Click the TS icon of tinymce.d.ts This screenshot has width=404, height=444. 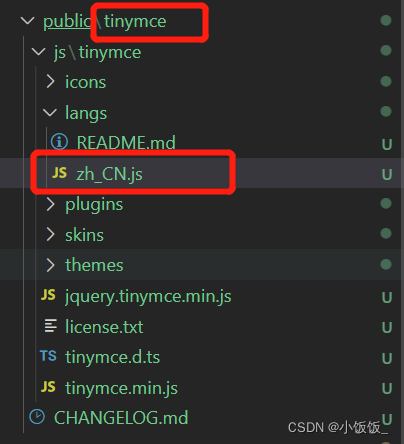tap(48, 356)
